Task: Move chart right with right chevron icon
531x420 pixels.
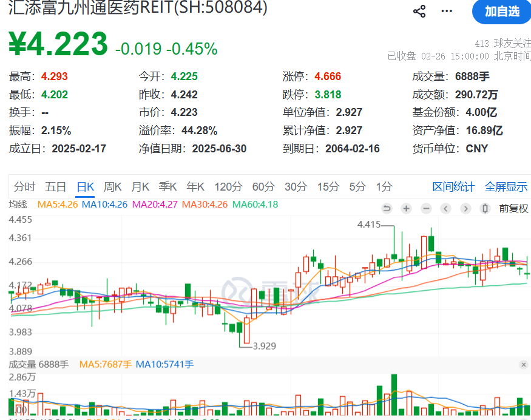Action: [x=465, y=208]
